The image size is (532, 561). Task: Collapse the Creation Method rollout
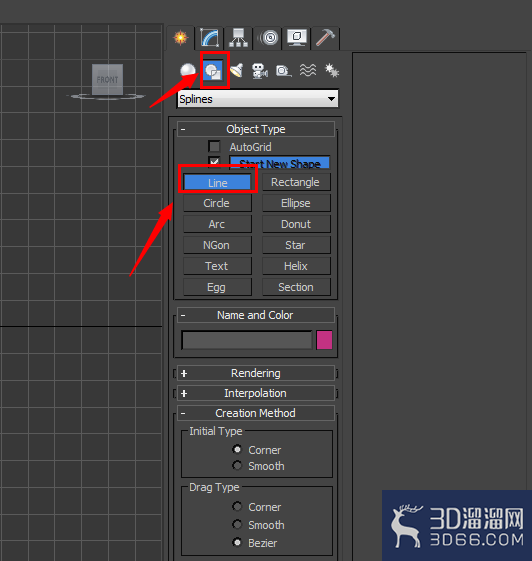[256, 413]
